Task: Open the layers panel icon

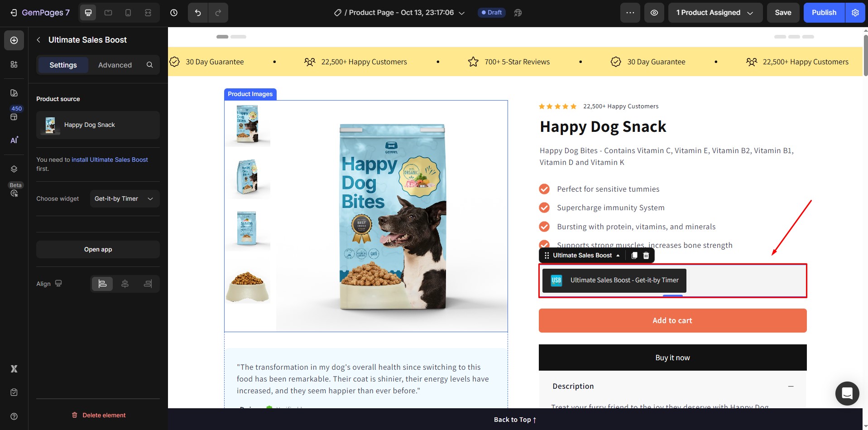Action: point(14,169)
